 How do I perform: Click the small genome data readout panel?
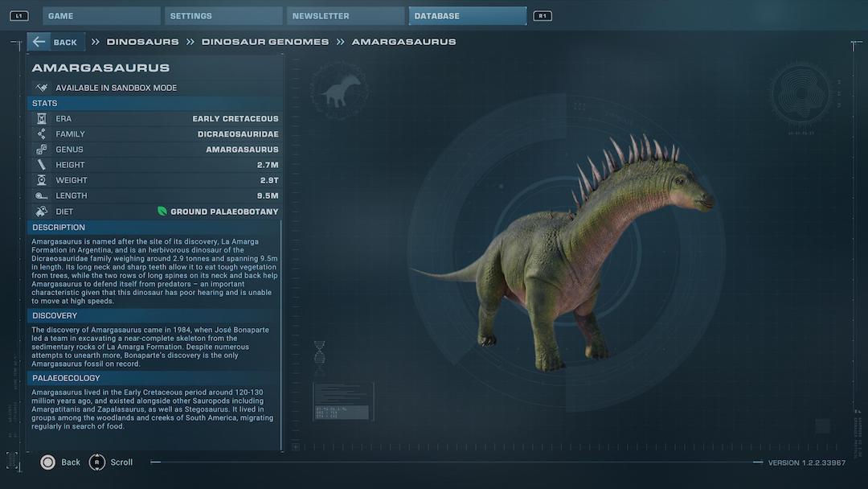coord(343,401)
